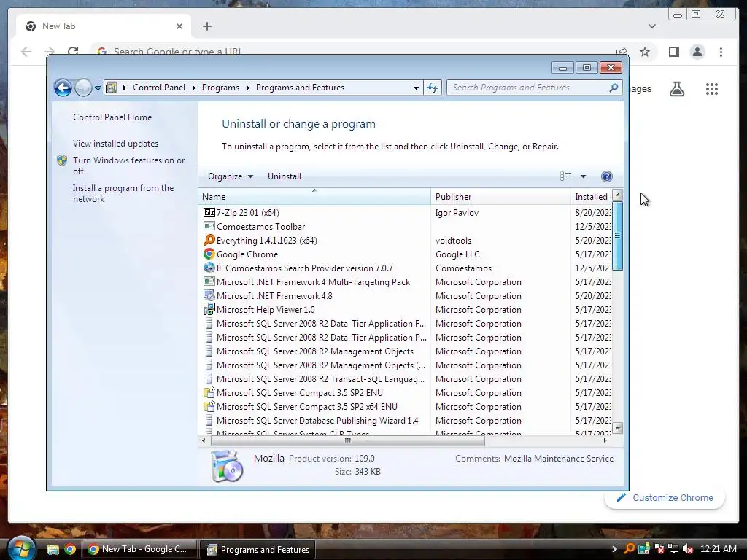Open recent pages dropdown next to Forward arrow

click(98, 88)
